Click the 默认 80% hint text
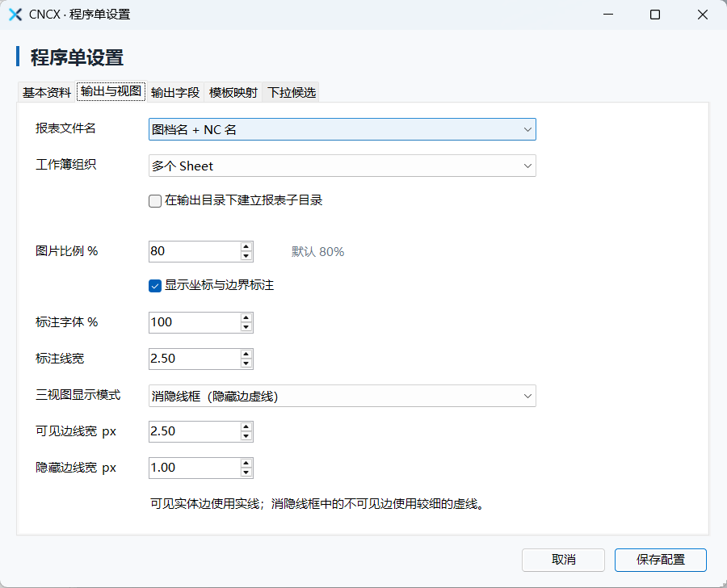This screenshot has width=727, height=588. (318, 252)
